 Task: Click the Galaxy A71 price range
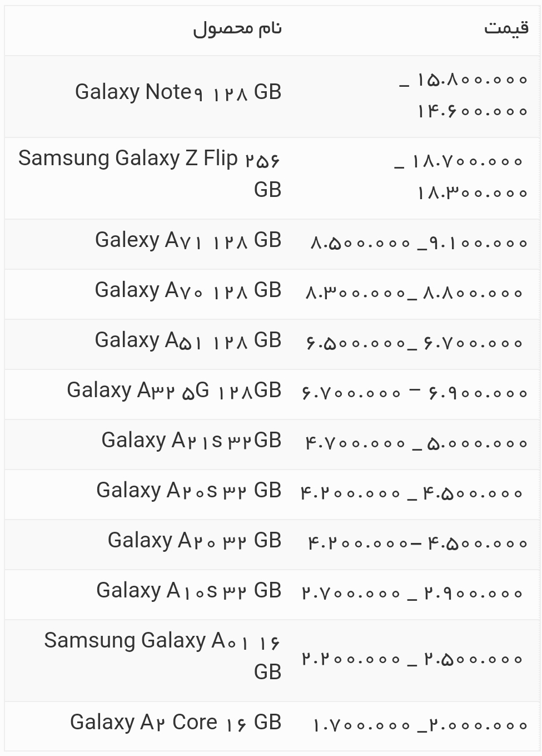point(418,243)
